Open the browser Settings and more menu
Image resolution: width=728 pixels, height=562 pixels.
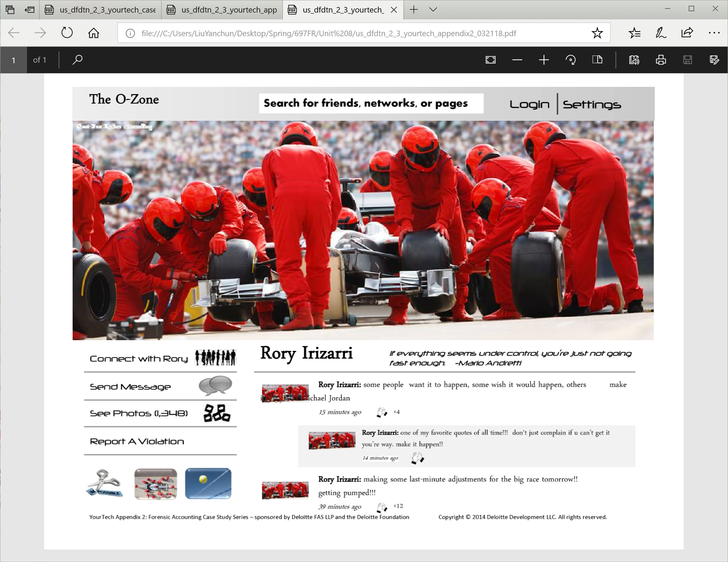[714, 33]
